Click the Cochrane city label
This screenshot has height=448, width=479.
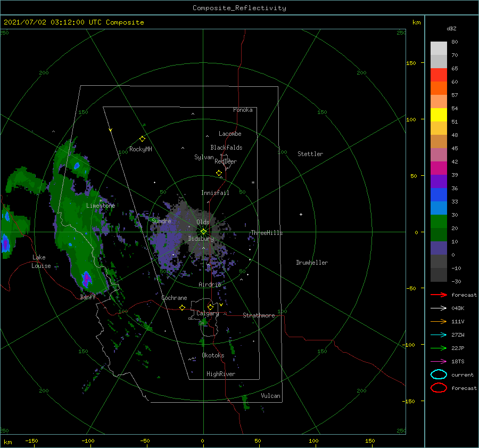(174, 298)
